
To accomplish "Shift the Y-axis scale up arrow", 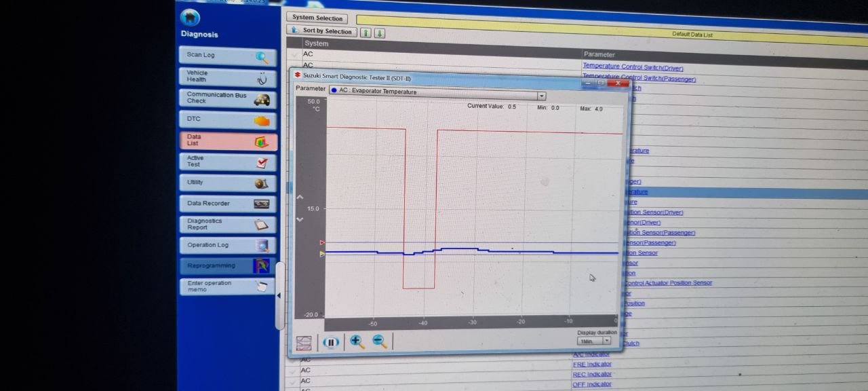I will pos(300,198).
